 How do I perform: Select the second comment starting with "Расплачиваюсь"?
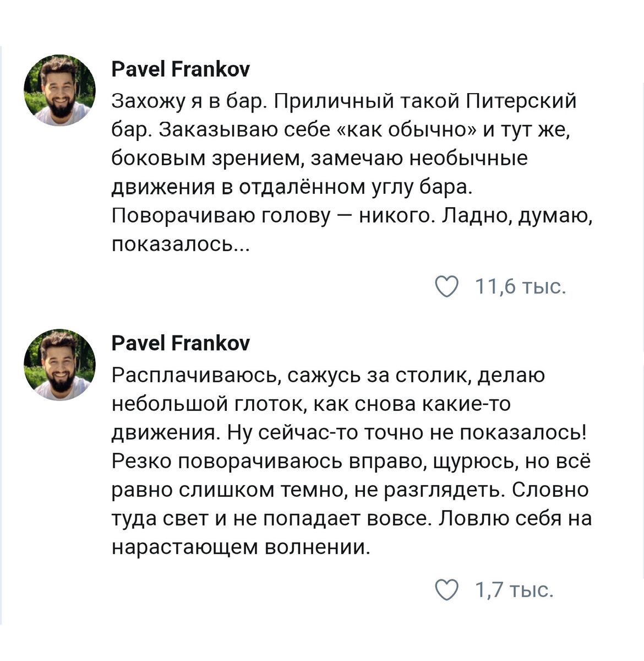click(x=352, y=462)
